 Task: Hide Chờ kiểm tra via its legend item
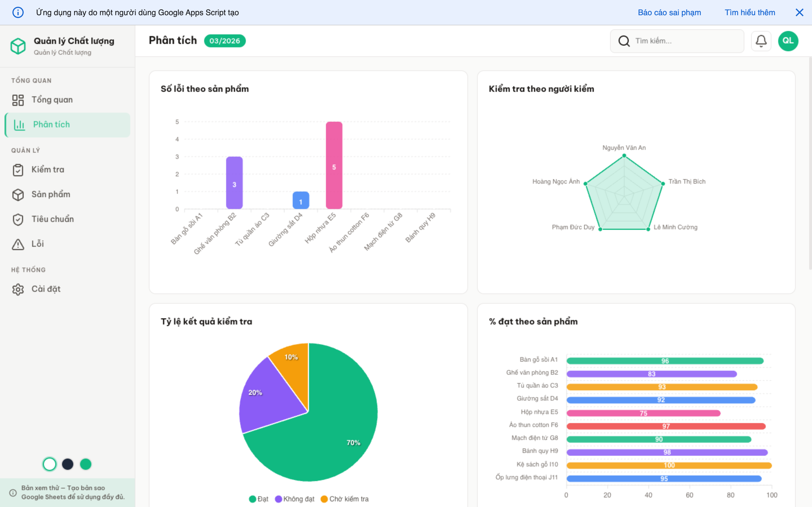(345, 499)
